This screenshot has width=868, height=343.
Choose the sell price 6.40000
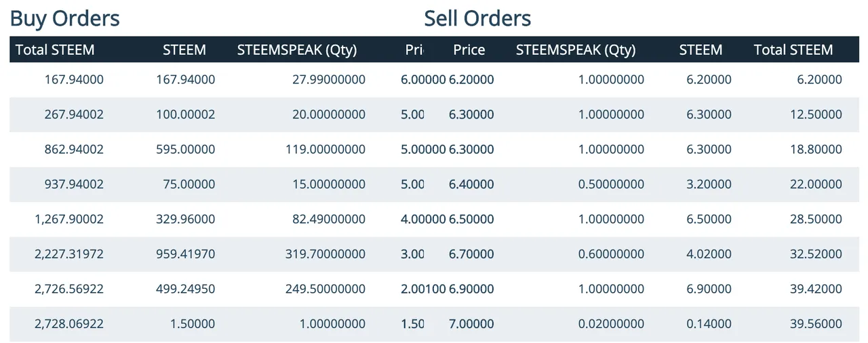[471, 184]
